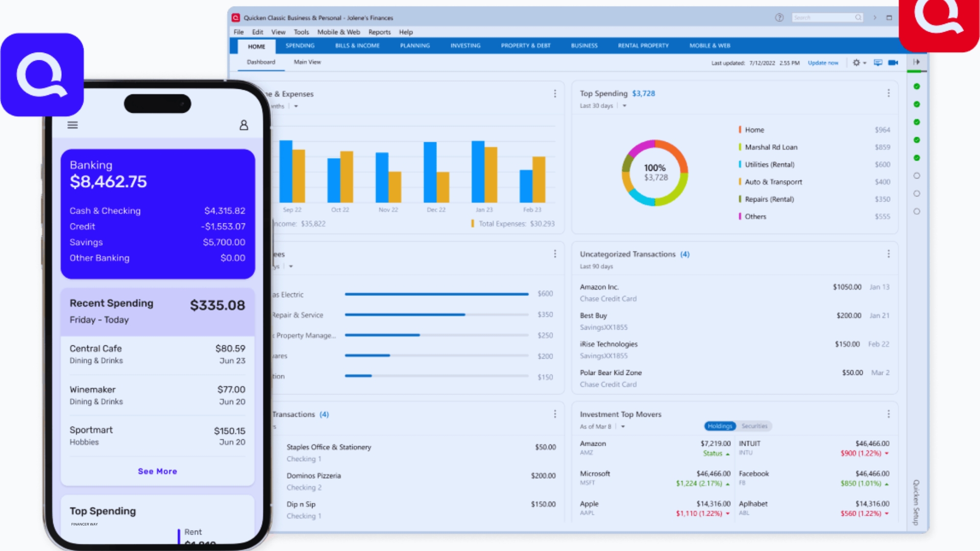Open the phone app hamburger menu

[x=72, y=125]
